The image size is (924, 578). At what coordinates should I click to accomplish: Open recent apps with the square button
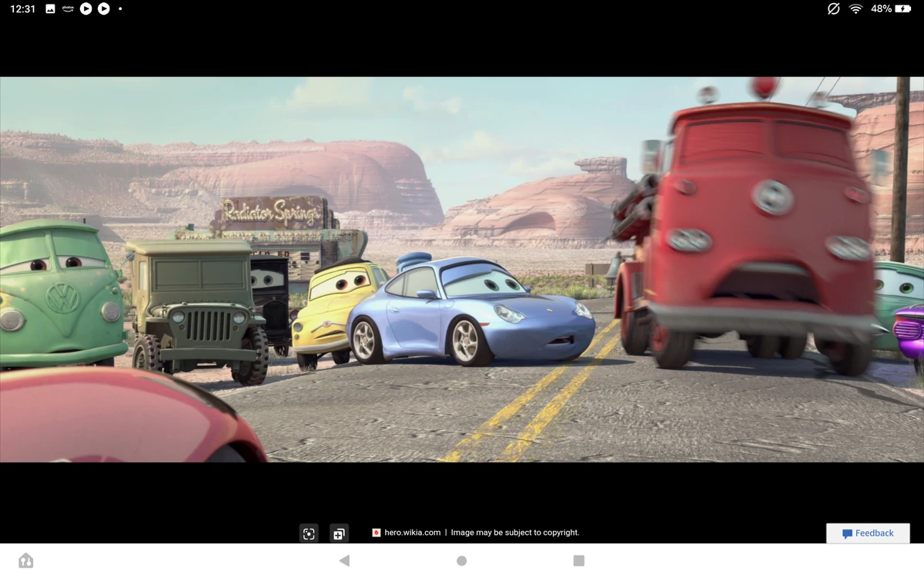577,561
